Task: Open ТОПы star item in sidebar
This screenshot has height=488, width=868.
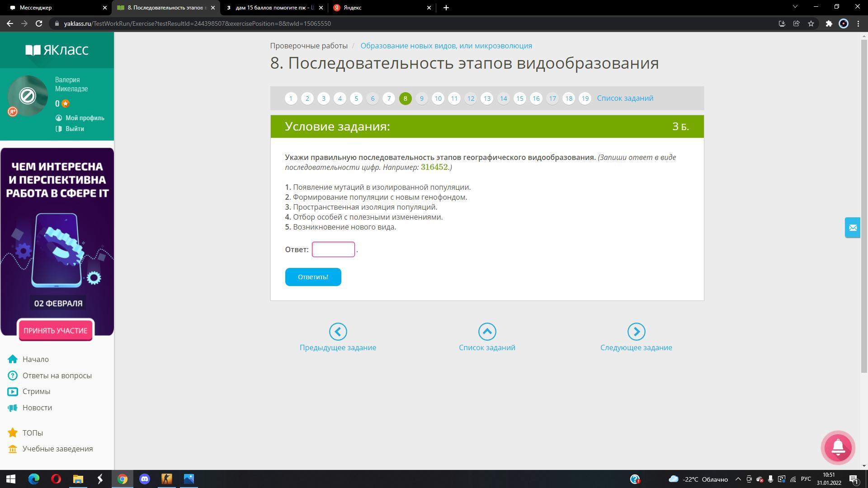Action: [33, 433]
